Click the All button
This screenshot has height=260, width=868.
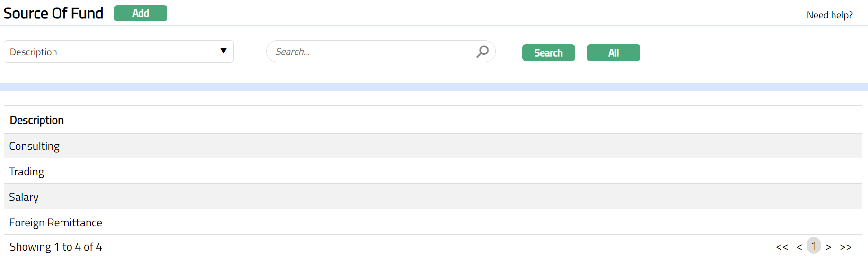point(613,53)
